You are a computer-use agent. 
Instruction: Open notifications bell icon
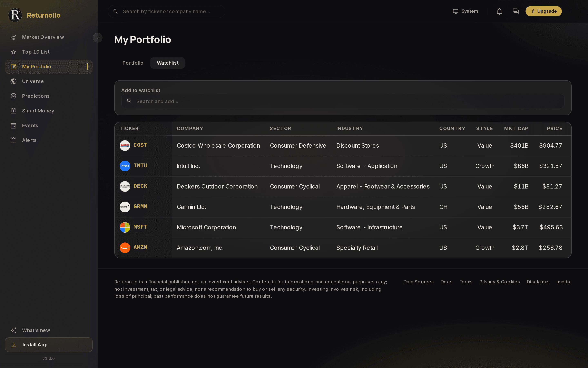tap(499, 11)
